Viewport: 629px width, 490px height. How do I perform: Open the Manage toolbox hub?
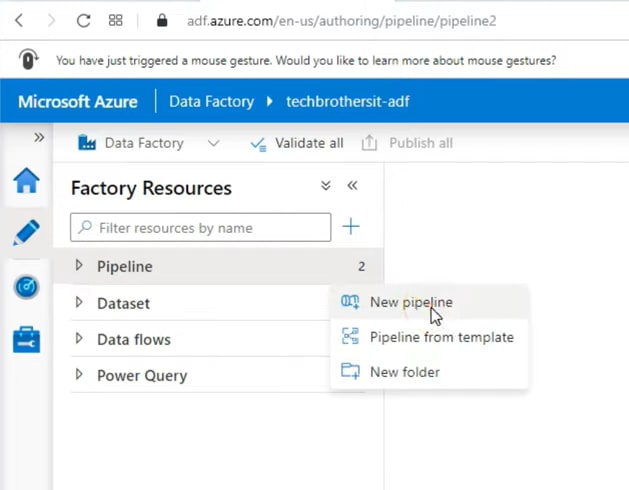(x=26, y=340)
